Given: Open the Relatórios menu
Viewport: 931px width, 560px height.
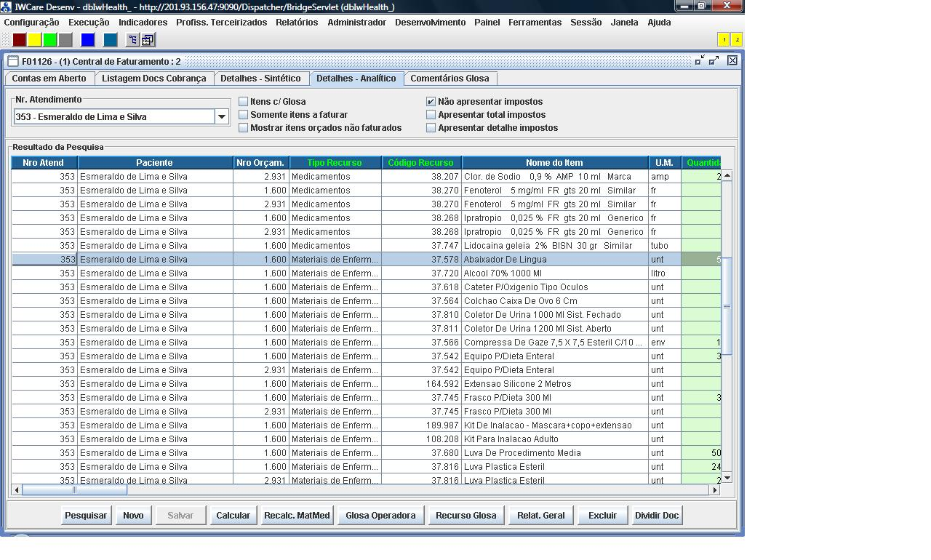Looking at the screenshot, I should coord(297,23).
